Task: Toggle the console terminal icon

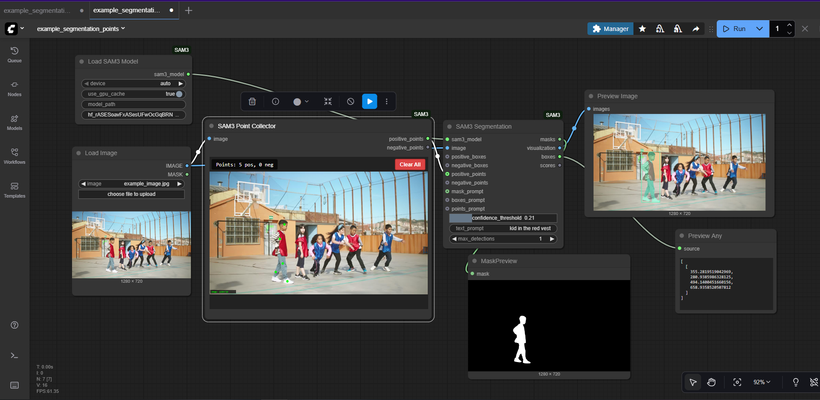Action: tap(14, 356)
